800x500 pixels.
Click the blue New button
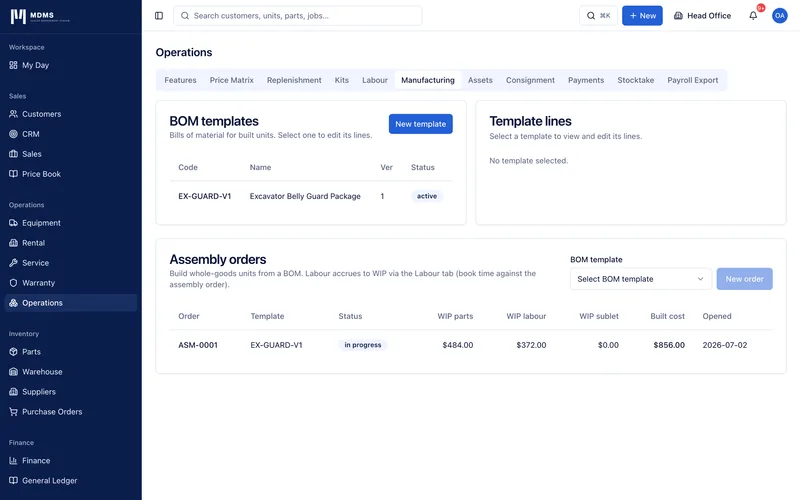point(642,16)
